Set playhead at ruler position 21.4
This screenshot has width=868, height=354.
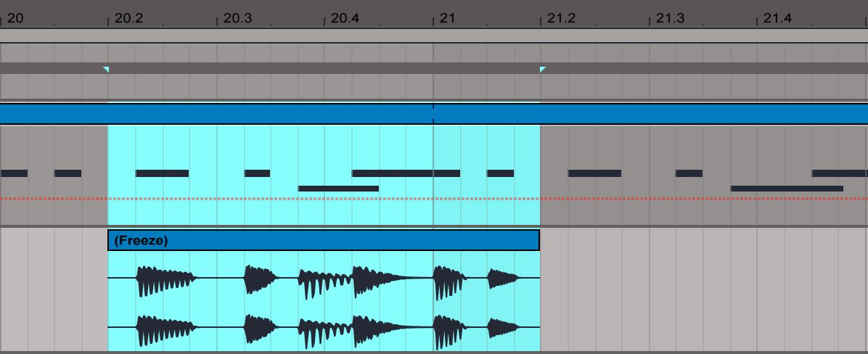click(777, 18)
